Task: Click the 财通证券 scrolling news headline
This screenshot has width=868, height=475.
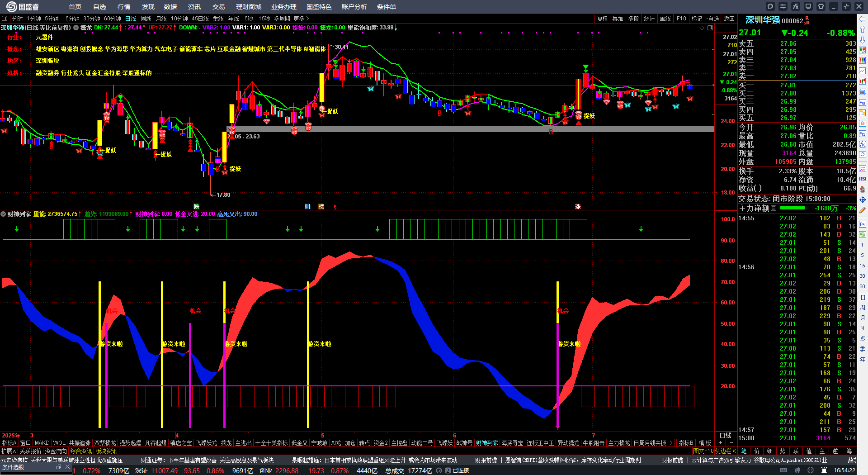Action: (207, 460)
